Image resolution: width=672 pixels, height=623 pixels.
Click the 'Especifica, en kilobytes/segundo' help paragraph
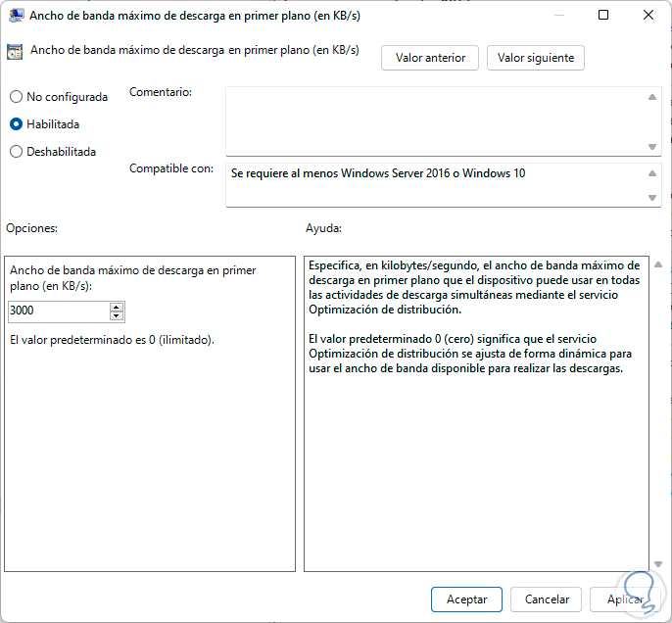click(474, 288)
